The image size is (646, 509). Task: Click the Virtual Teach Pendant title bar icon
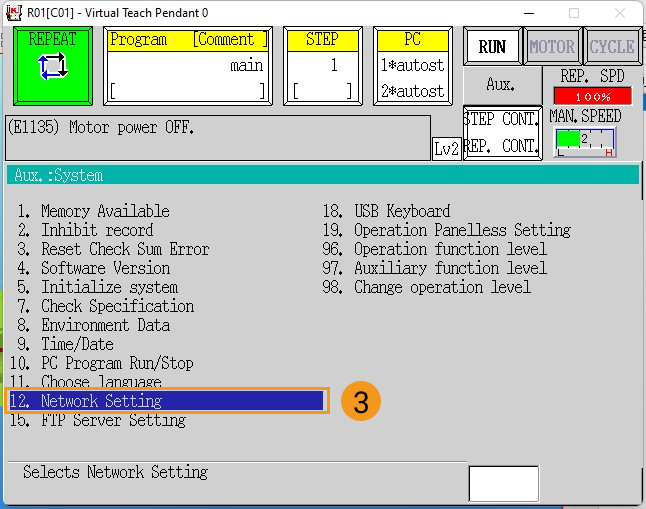click(x=14, y=13)
